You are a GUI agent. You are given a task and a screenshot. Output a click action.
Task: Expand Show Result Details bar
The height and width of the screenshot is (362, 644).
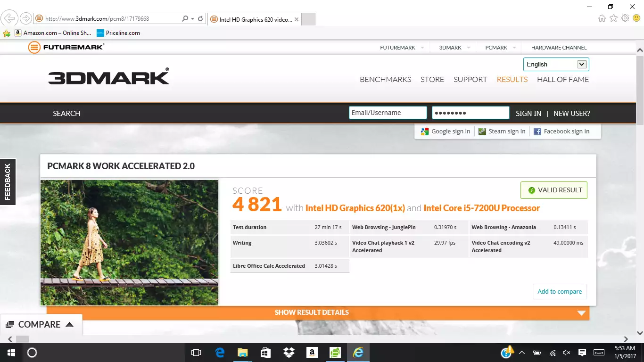pyautogui.click(x=318, y=313)
